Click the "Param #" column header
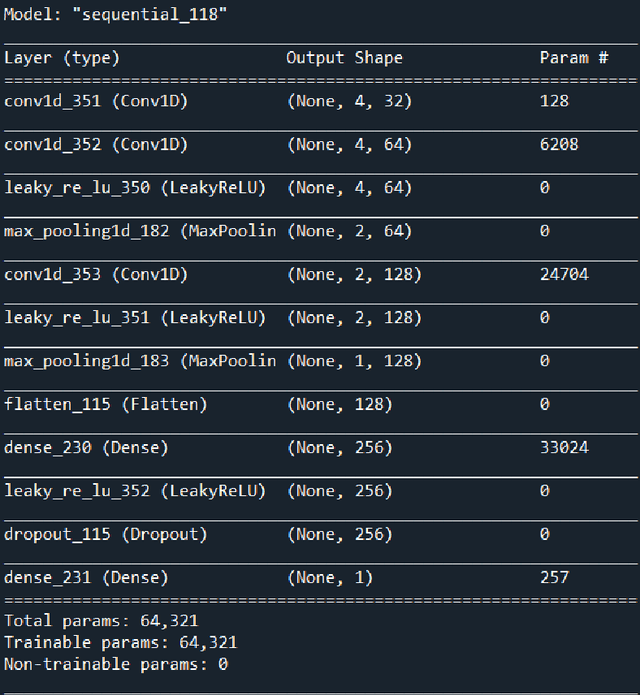Image resolution: width=640 pixels, height=695 pixels. click(x=573, y=58)
